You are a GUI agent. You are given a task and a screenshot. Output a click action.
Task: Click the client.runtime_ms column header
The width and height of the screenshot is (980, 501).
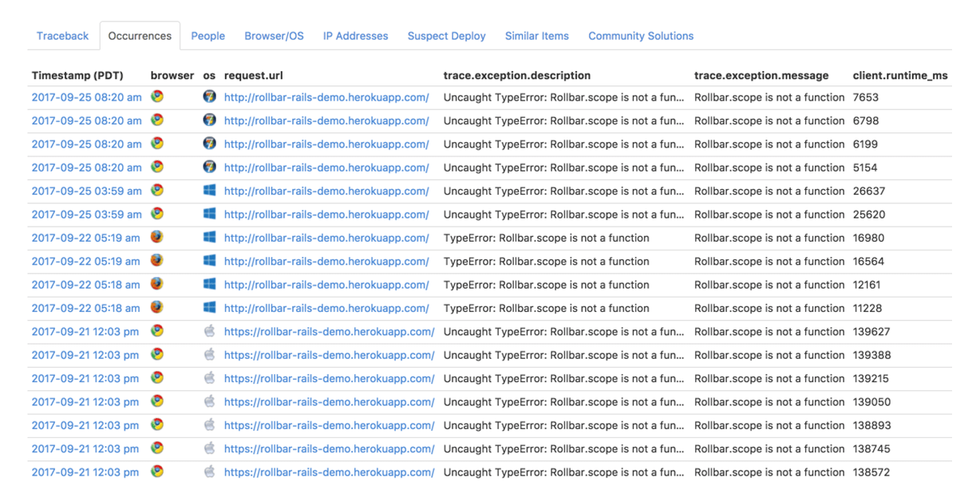pyautogui.click(x=899, y=76)
